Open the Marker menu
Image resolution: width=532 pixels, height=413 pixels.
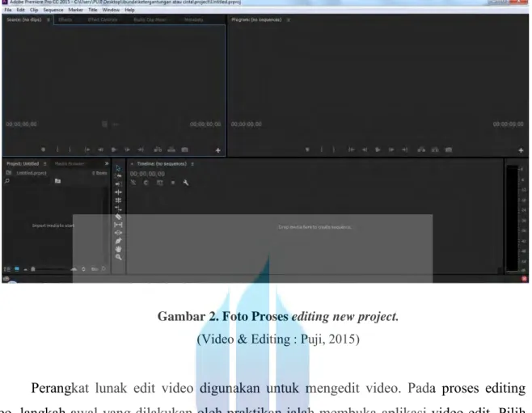point(75,10)
